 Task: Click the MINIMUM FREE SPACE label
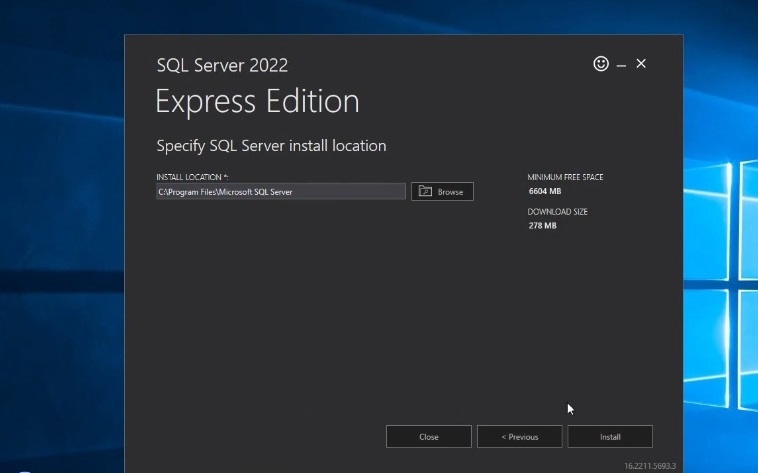coord(565,177)
